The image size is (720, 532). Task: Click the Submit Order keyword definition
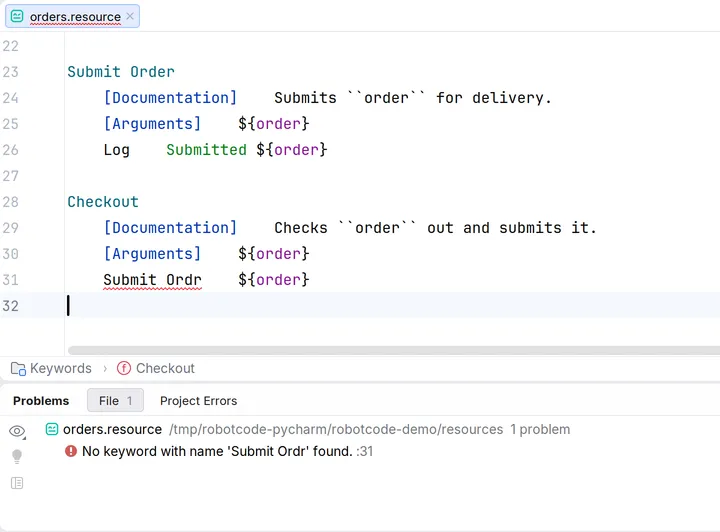tap(121, 72)
